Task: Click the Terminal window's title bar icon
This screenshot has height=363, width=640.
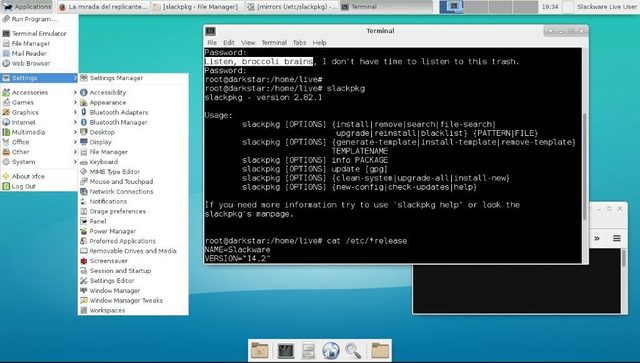Action: [x=211, y=31]
